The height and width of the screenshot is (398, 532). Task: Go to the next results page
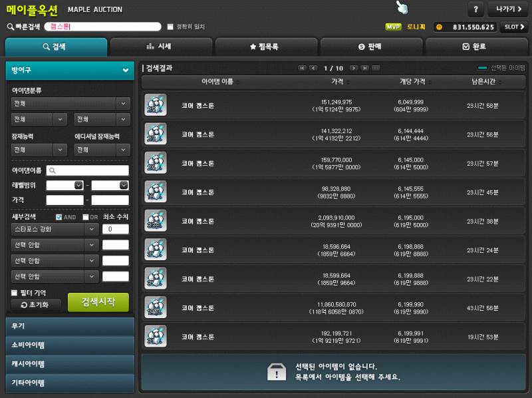coord(354,69)
